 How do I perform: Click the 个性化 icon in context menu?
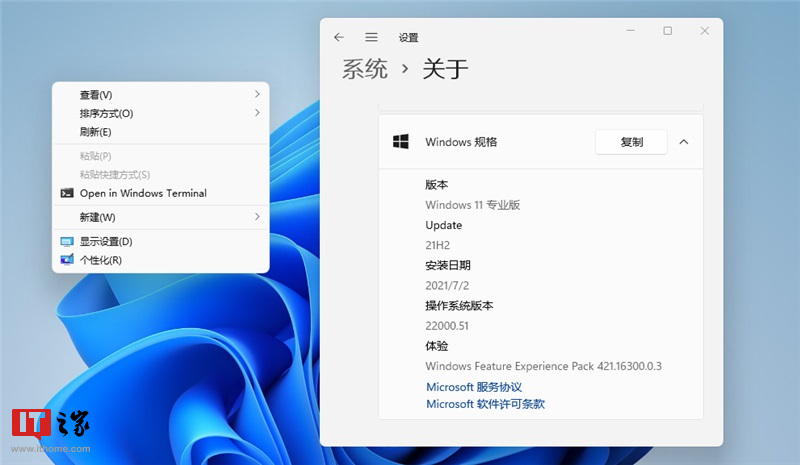tap(67, 260)
